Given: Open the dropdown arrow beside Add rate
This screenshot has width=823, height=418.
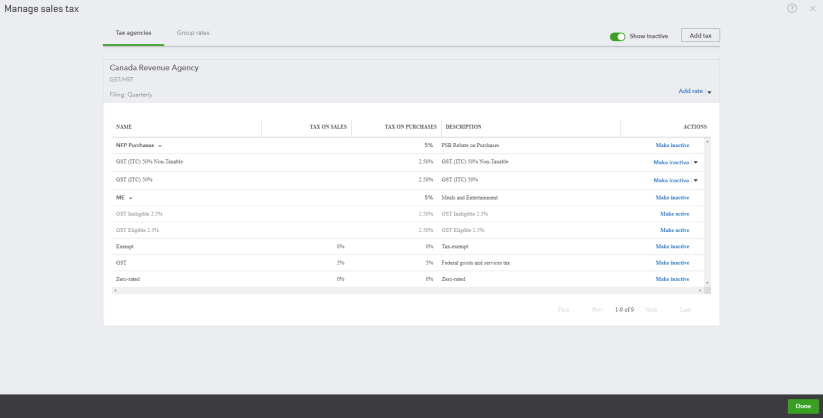Looking at the screenshot, I should 709,91.
